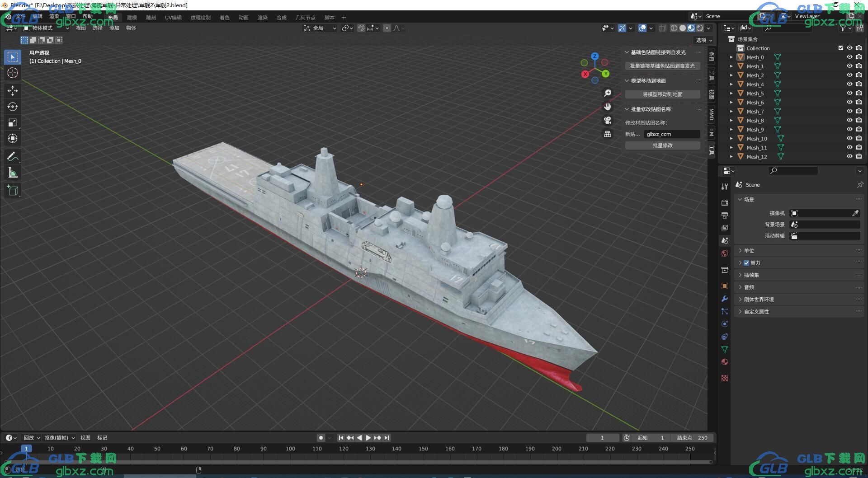Image resolution: width=868 pixels, height=478 pixels.
Task: Click the Z axis on navigation gizmo
Action: pos(595,56)
